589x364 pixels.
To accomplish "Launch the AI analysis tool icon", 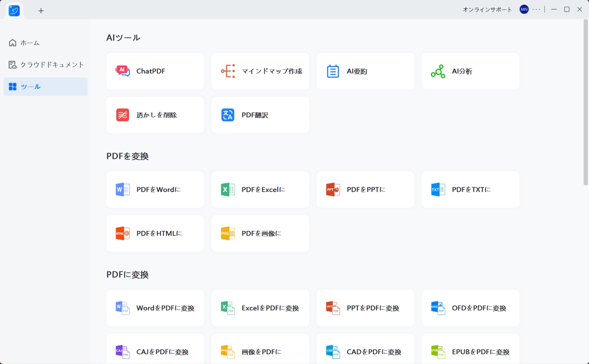I will point(438,71).
